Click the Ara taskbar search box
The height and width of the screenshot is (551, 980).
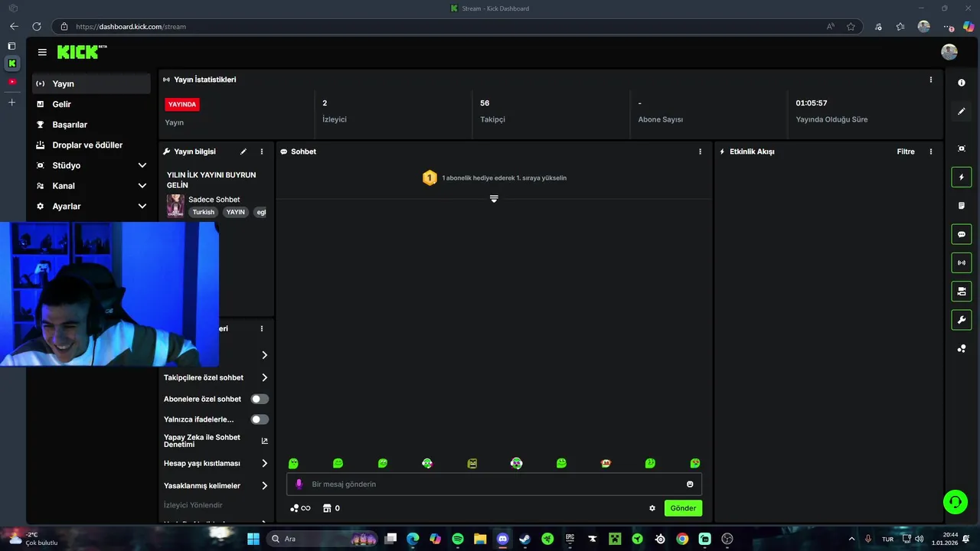[x=320, y=539]
